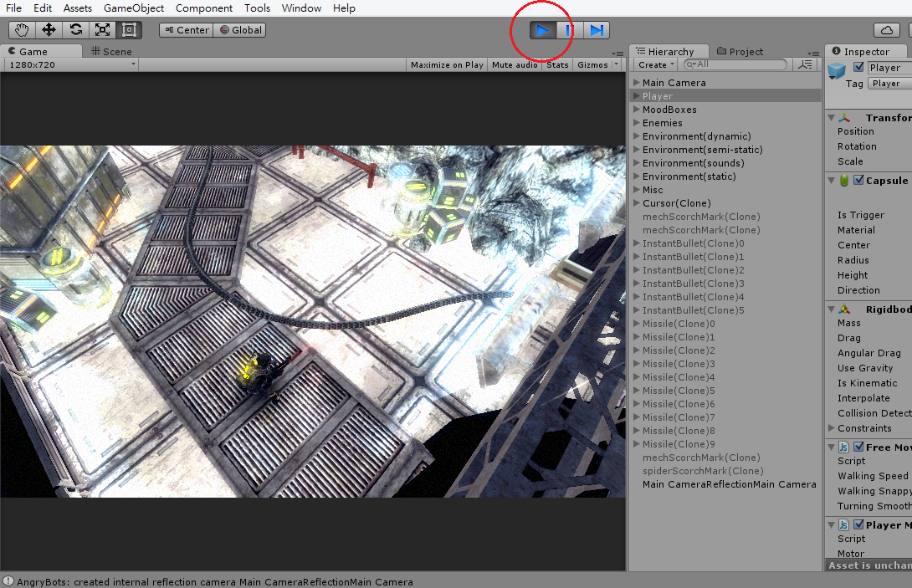Collapse the Rigidbody component foldout
This screenshot has width=912, height=588.
(x=832, y=309)
